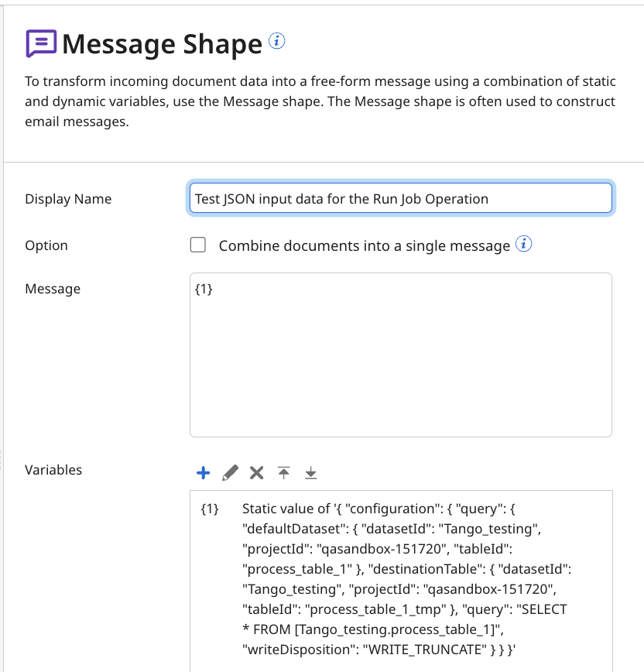This screenshot has height=672, width=644.
Task: Click the "Message Shape" heading text
Action: click(161, 44)
